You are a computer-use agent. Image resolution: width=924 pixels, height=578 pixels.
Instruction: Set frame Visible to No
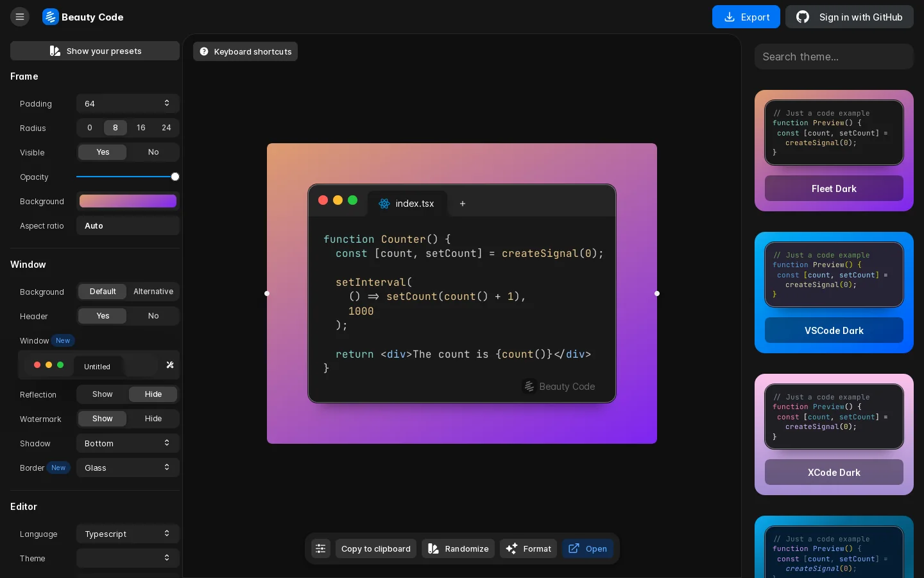point(153,152)
